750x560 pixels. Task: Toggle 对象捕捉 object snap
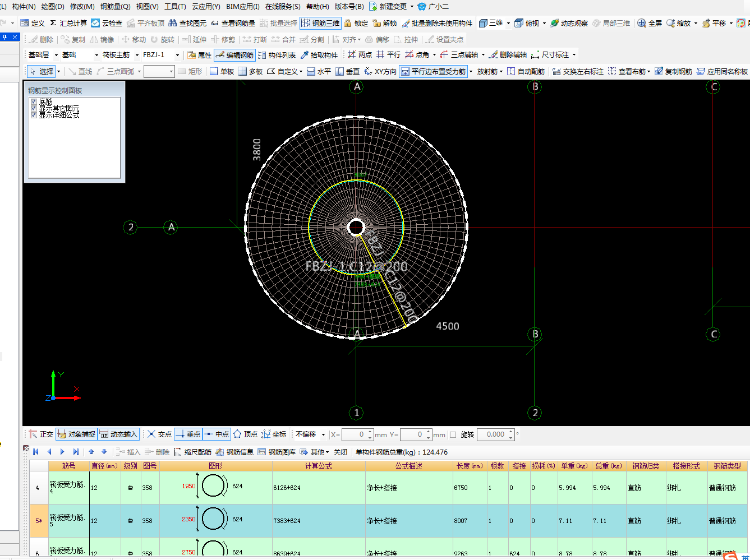[x=77, y=434]
